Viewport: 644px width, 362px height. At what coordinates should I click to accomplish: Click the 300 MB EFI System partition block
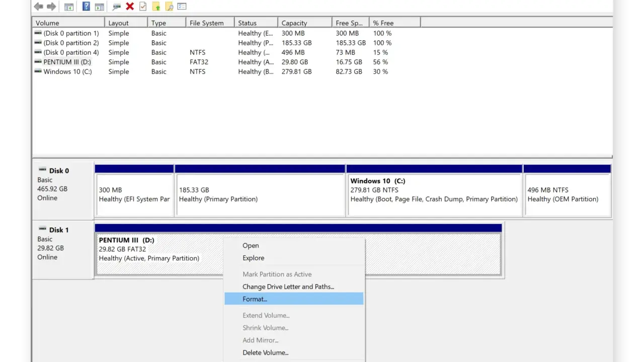134,191
